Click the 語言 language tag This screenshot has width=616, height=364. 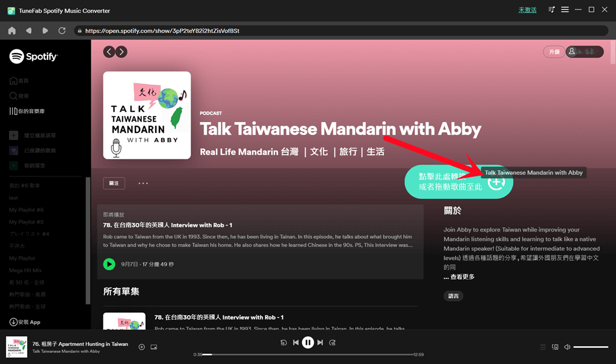pyautogui.click(x=454, y=296)
